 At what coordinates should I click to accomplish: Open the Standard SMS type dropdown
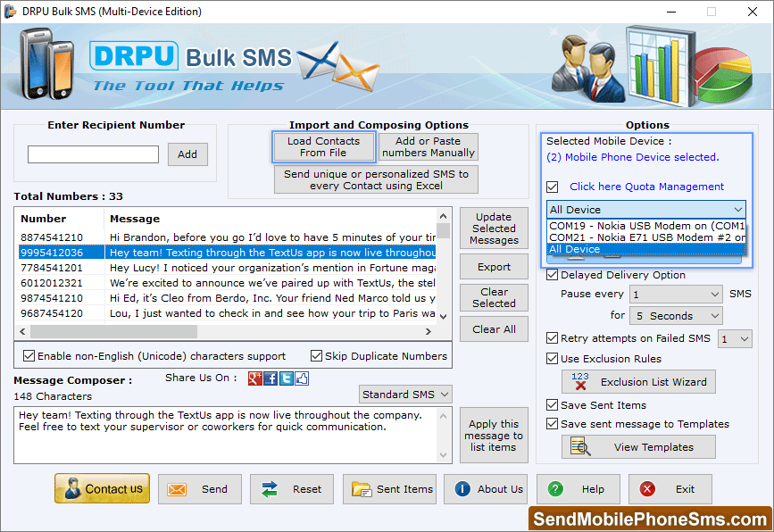[x=405, y=395]
